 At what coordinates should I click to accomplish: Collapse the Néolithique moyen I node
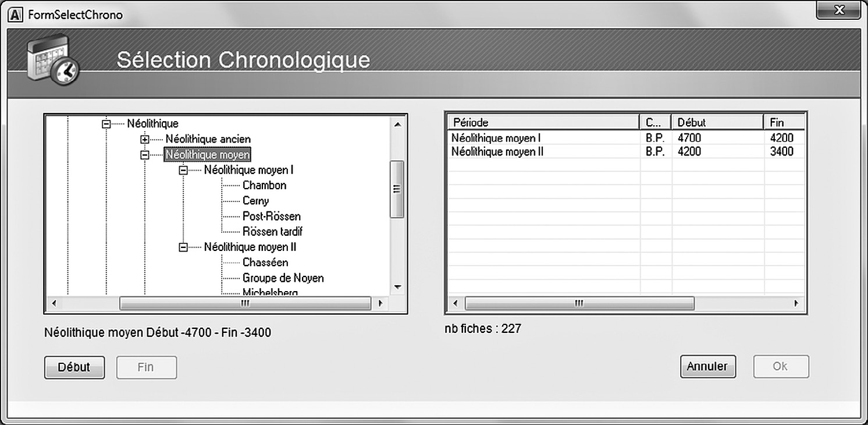point(183,170)
